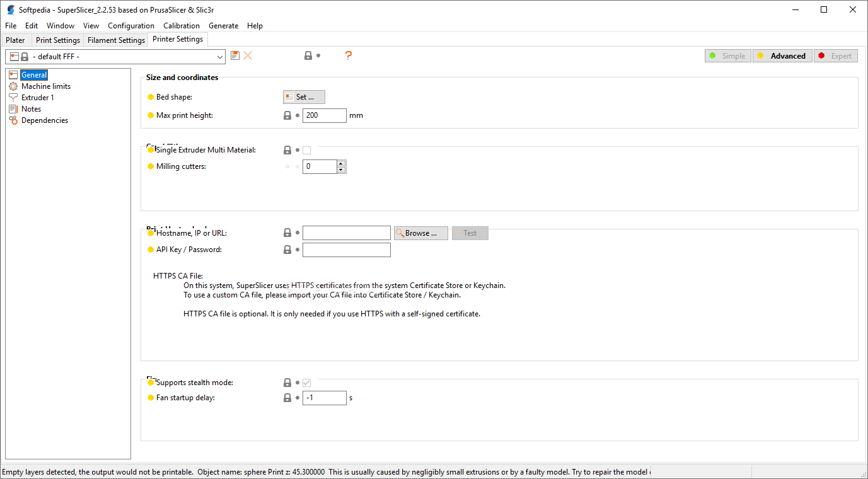868x479 pixels.
Task: Open the Configuration menu
Action: 131,26
